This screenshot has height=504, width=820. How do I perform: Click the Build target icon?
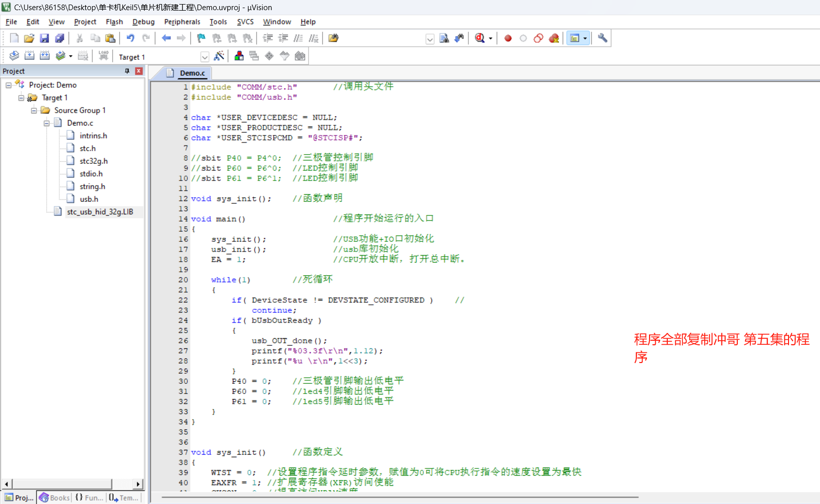[29, 56]
